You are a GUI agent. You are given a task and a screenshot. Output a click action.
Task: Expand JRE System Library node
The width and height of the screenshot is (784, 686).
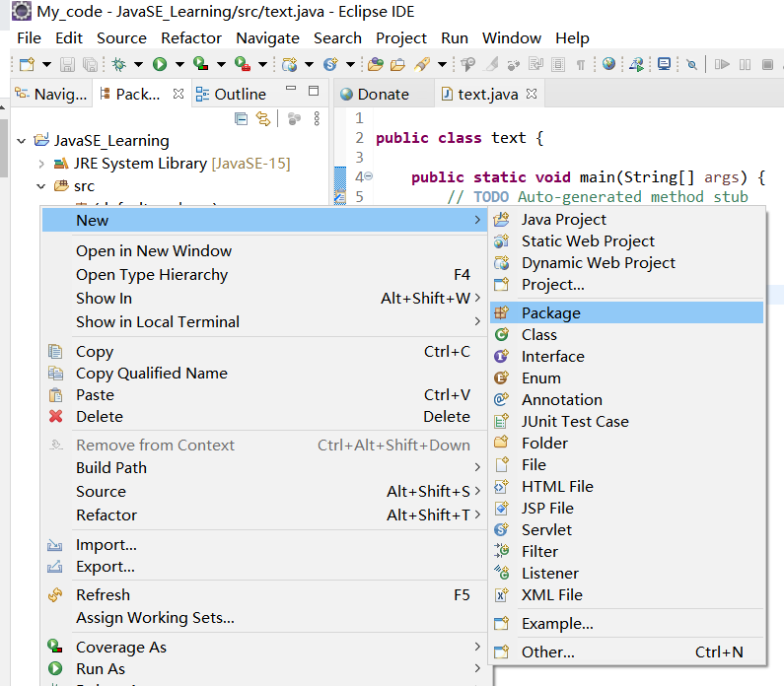(x=41, y=164)
